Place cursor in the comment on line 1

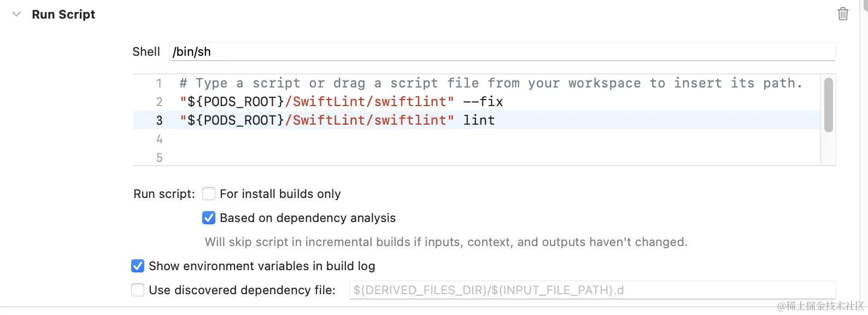click(x=490, y=83)
